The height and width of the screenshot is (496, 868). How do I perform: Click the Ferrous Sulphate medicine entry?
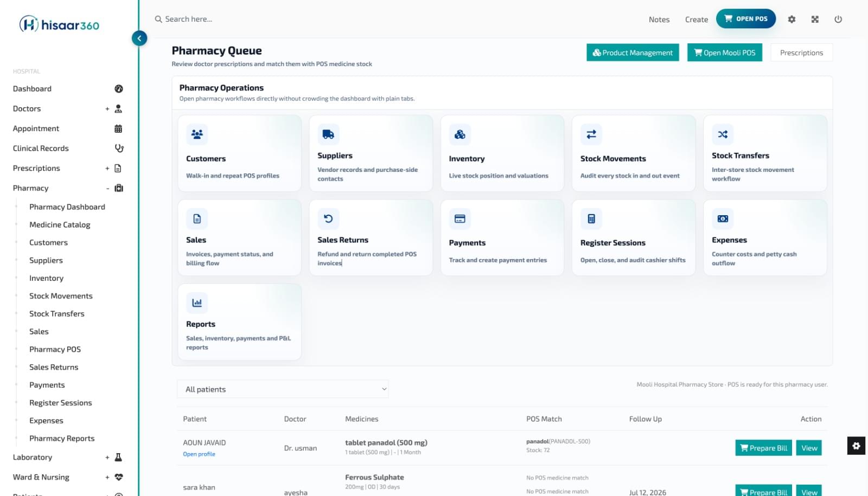pos(374,478)
